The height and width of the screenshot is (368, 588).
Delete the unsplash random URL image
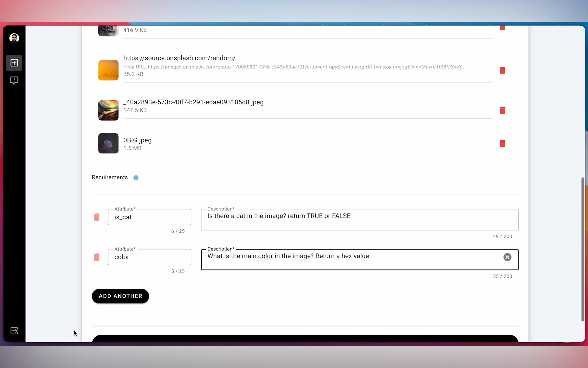[x=502, y=70]
